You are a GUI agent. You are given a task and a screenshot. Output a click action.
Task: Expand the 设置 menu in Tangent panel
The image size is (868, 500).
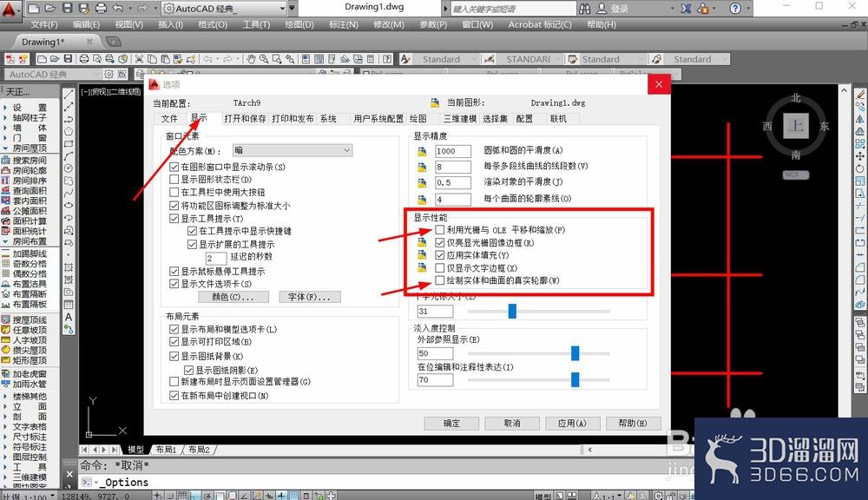(24, 108)
